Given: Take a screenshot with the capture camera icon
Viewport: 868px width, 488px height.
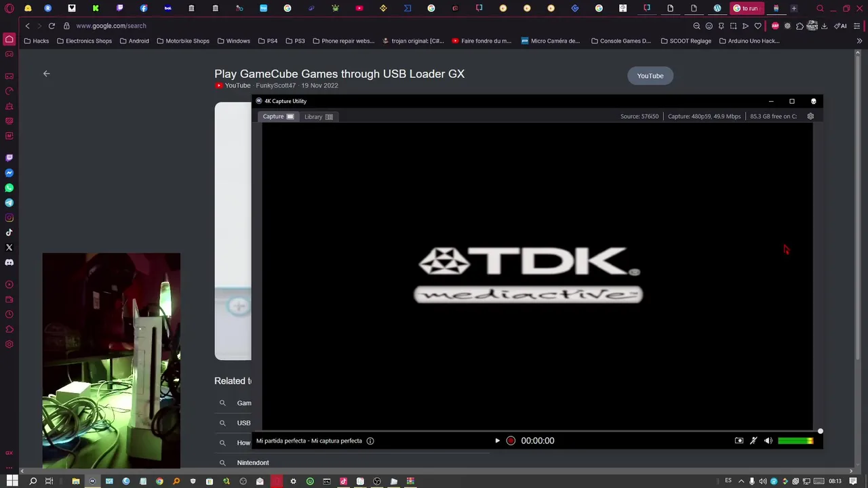Looking at the screenshot, I should coord(739,441).
